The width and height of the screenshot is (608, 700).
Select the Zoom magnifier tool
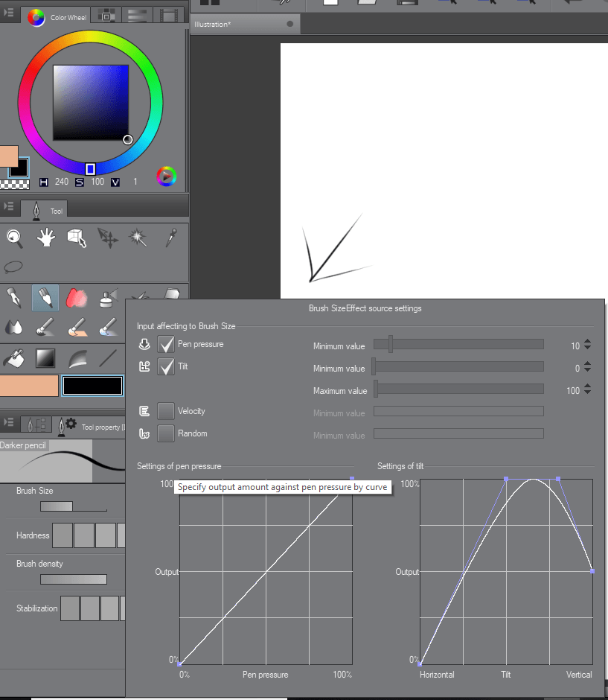pyautogui.click(x=15, y=238)
